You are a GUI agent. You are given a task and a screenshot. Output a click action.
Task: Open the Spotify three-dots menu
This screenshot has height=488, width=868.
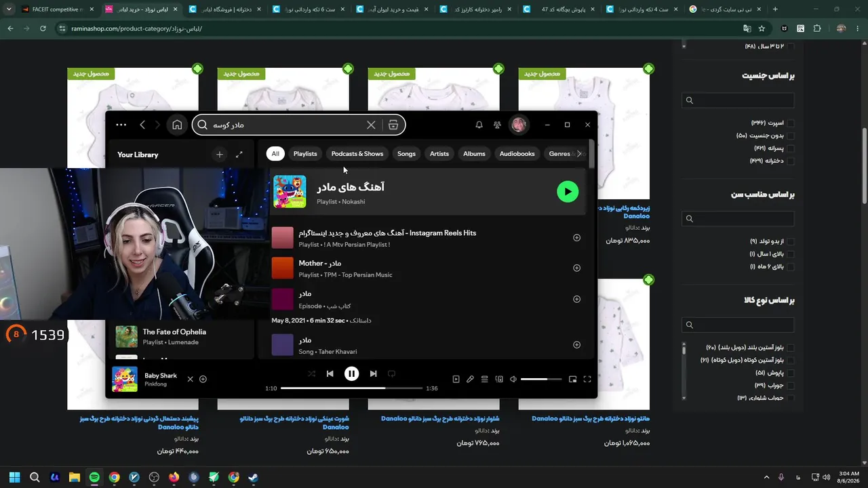(x=121, y=125)
